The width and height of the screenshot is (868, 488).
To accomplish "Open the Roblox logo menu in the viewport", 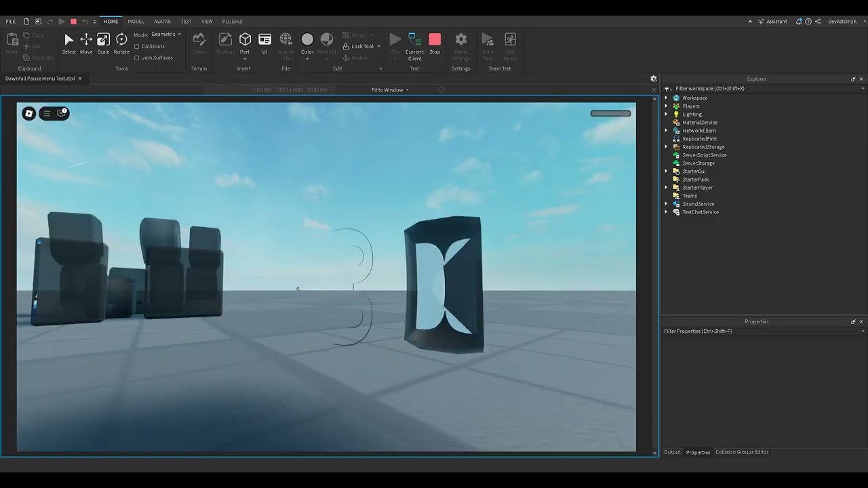I will point(28,113).
